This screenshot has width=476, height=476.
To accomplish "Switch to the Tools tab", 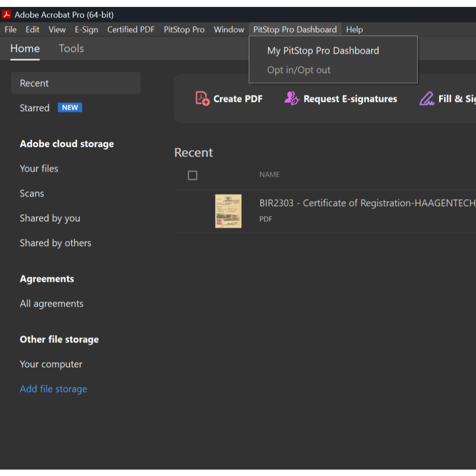I will click(71, 49).
